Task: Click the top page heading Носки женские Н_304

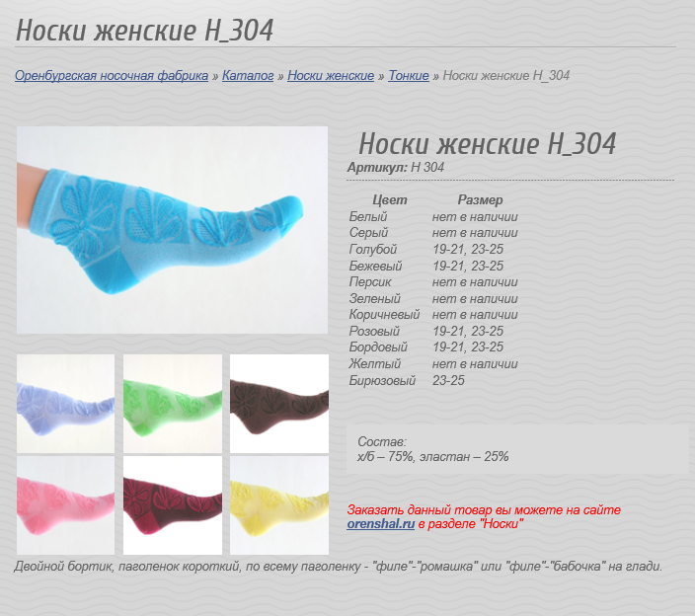Action: pos(144,31)
